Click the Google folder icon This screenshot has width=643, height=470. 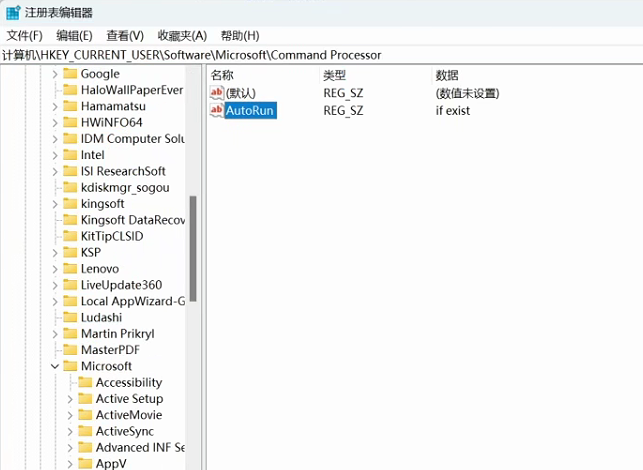[70, 74]
